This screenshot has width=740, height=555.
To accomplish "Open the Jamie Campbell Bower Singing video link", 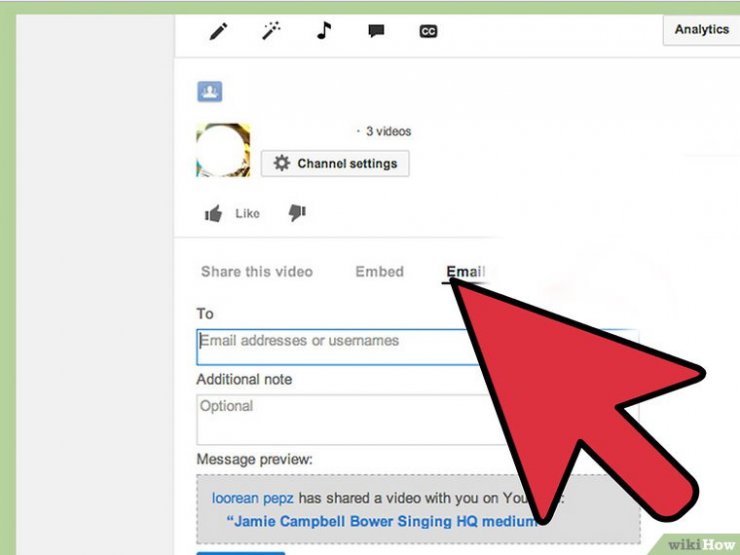I will 382,521.
